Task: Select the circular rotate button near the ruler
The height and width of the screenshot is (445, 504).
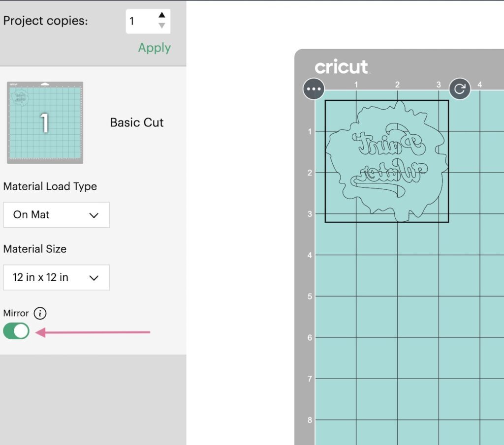Action: pos(459,89)
